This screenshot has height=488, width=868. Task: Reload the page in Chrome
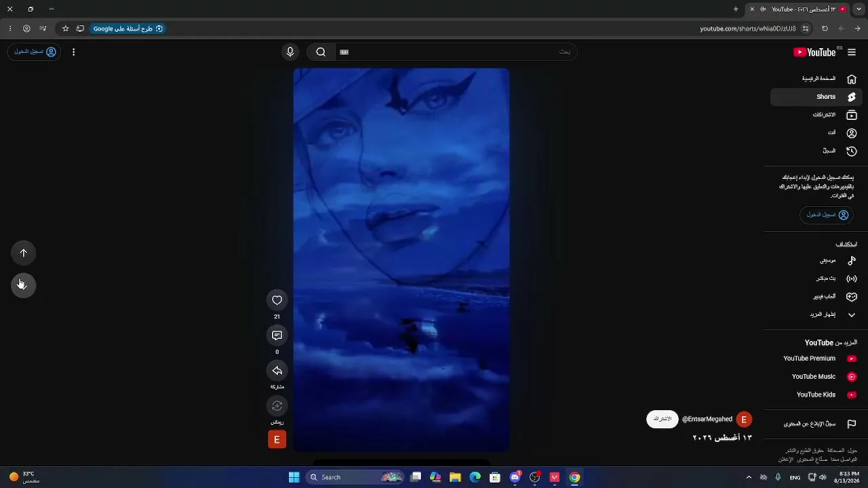[x=825, y=28]
